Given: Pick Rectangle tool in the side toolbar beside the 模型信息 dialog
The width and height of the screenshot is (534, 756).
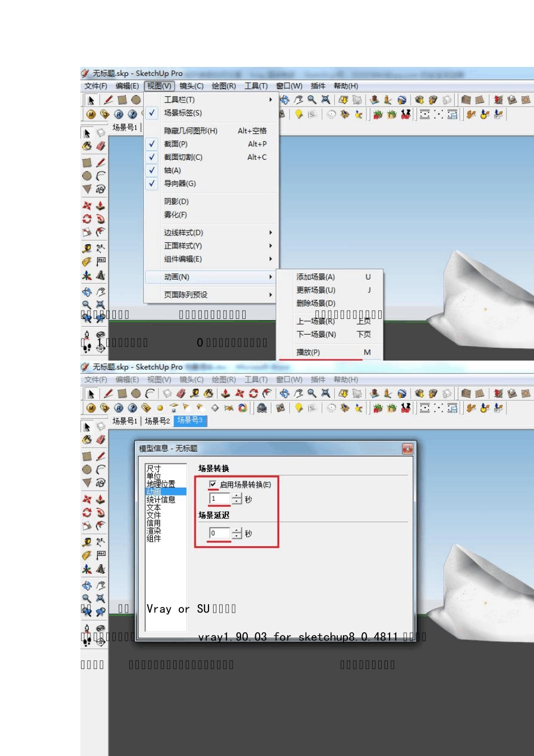Looking at the screenshot, I should (87, 456).
